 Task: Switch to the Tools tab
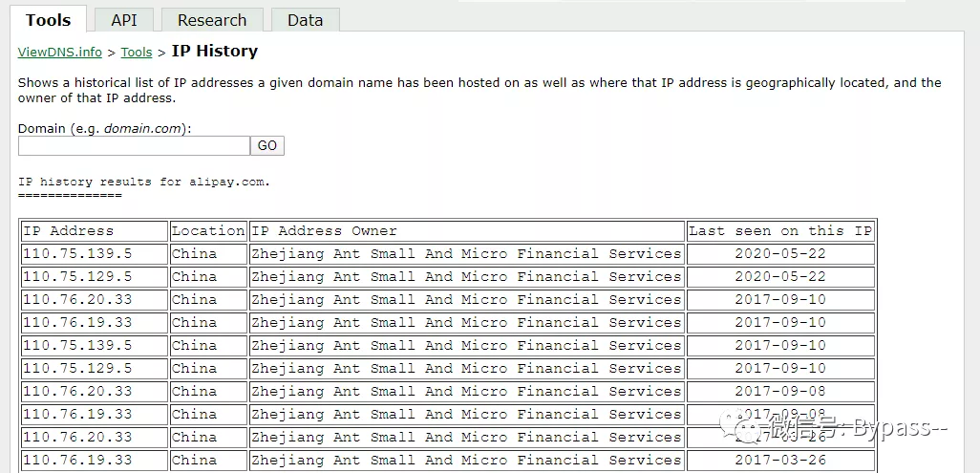point(48,20)
